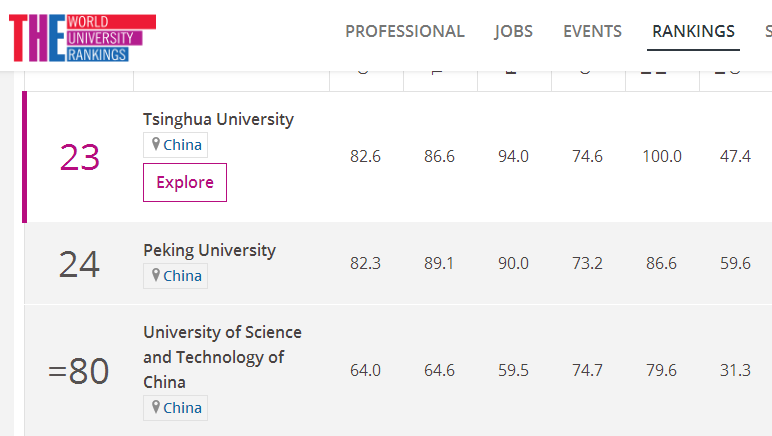Click the China country tag under Peking University
Screen dimensions: 772x436
click(x=176, y=276)
